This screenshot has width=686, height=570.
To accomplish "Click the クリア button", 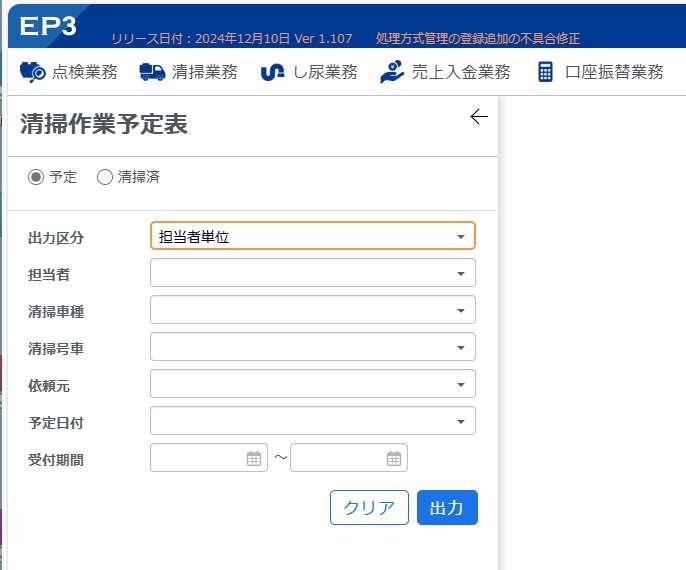I will click(x=369, y=507).
